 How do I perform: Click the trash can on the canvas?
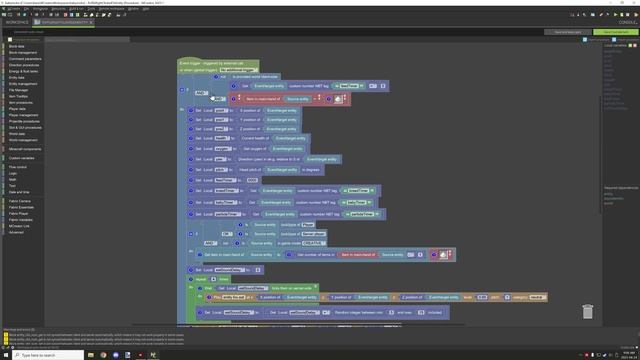[x=587, y=311]
